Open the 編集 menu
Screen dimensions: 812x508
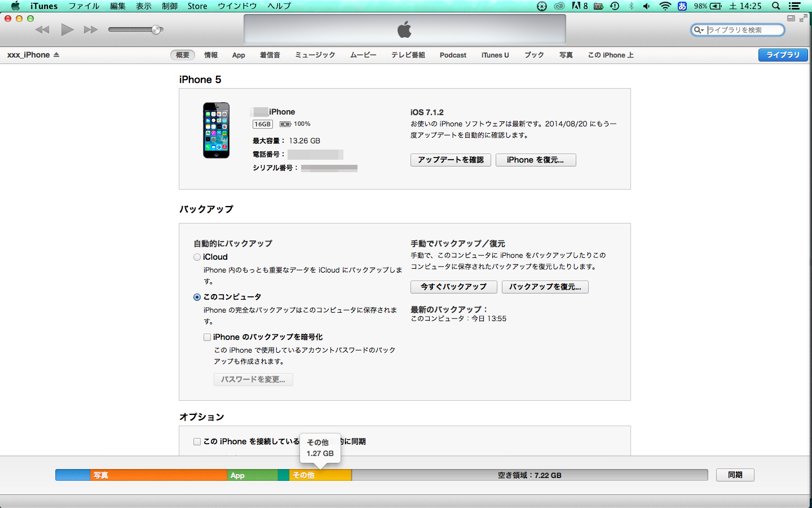click(118, 6)
